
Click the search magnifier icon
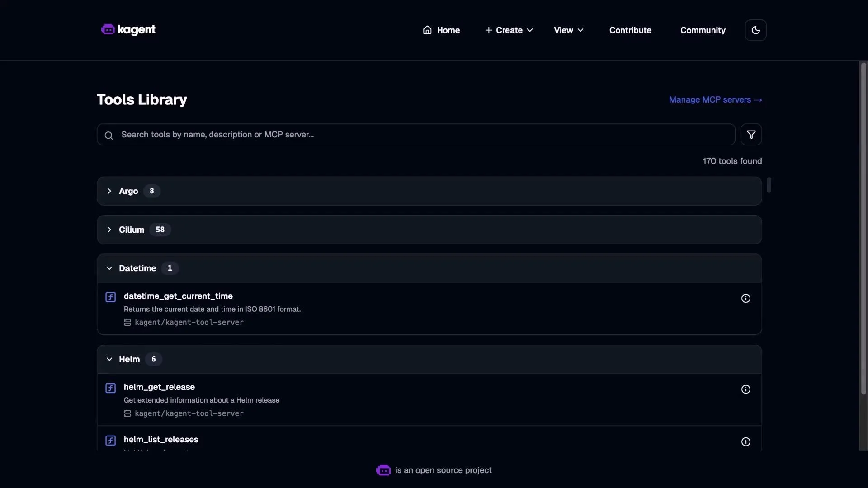[x=108, y=135]
